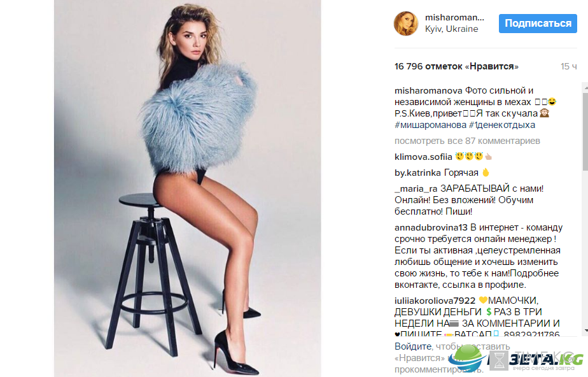Click the Подписаться follow button
This screenshot has width=588, height=377.
pyautogui.click(x=538, y=24)
